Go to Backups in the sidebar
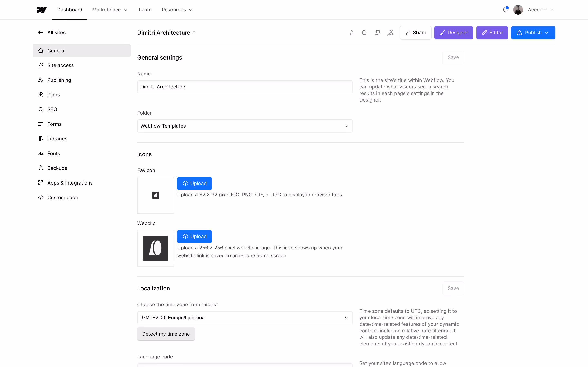 [x=57, y=168]
